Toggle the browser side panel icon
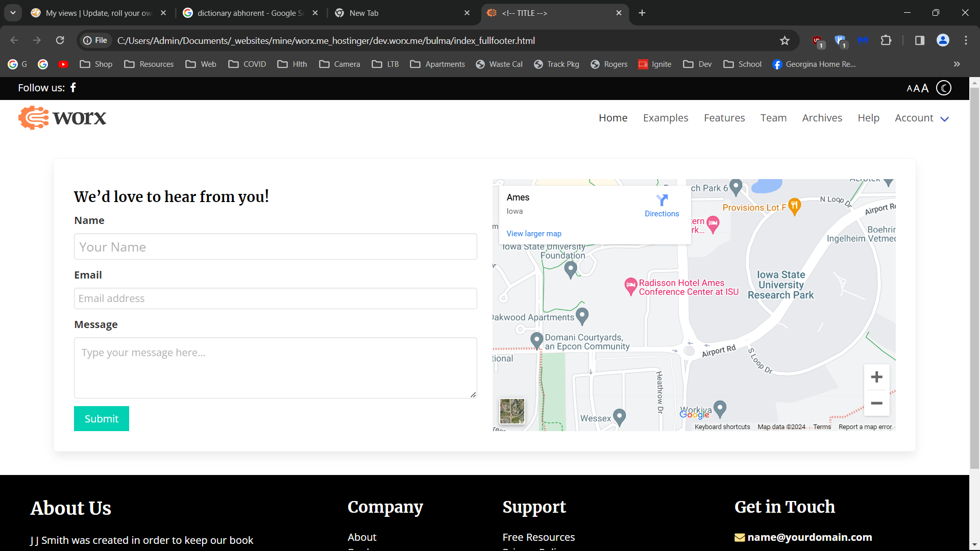This screenshot has height=551, width=980. [x=919, y=40]
